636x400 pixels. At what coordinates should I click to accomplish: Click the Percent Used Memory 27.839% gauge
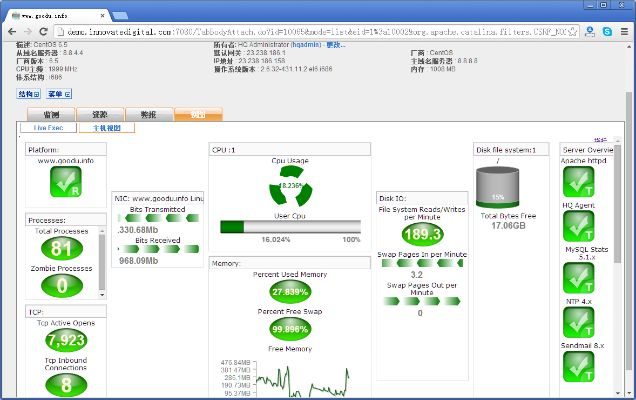[x=290, y=292]
